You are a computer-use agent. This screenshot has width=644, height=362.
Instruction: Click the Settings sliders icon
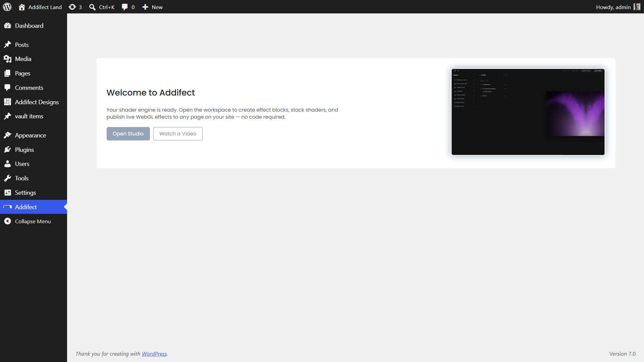coord(7,193)
